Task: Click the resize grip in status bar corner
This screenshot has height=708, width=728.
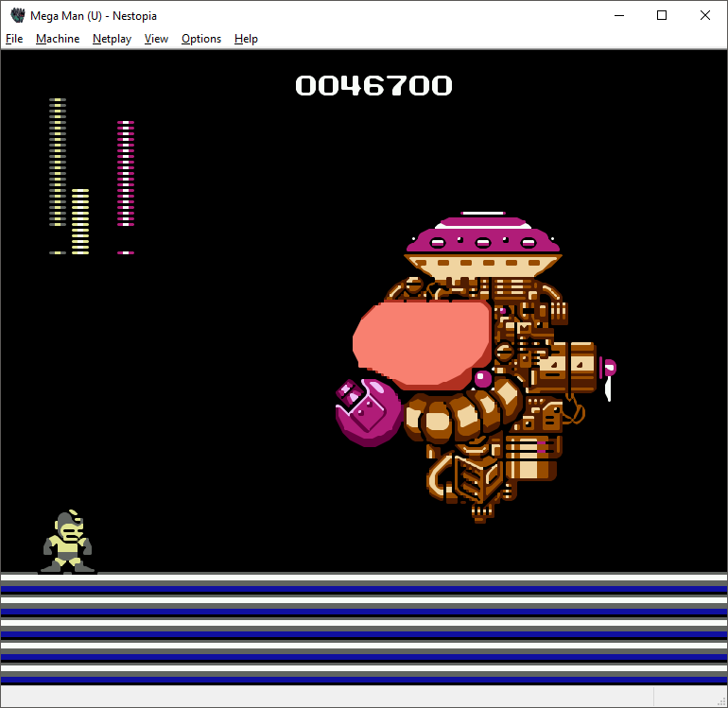Action: pyautogui.click(x=721, y=701)
